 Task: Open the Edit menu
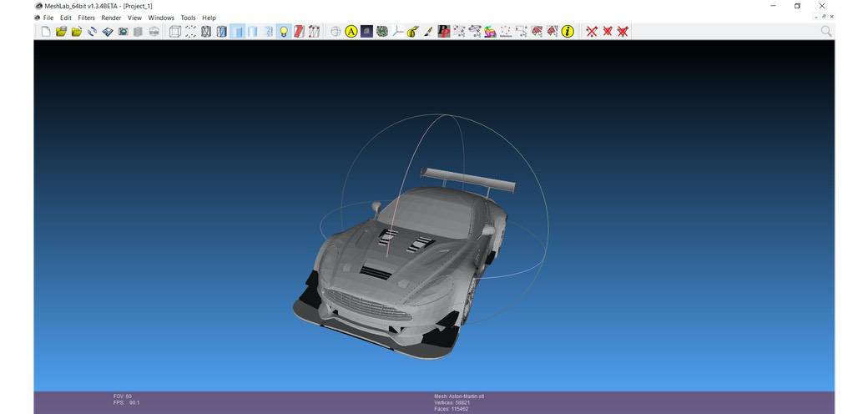click(x=66, y=18)
